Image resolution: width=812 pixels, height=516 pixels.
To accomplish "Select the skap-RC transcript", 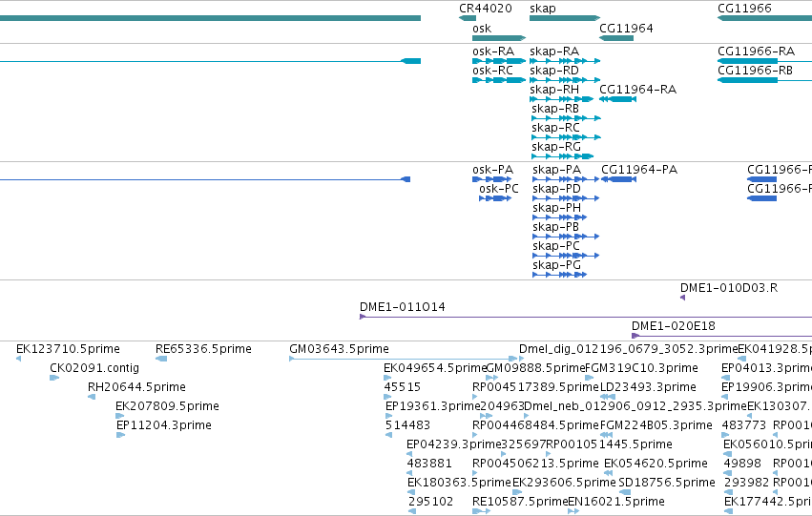I will pos(567,137).
